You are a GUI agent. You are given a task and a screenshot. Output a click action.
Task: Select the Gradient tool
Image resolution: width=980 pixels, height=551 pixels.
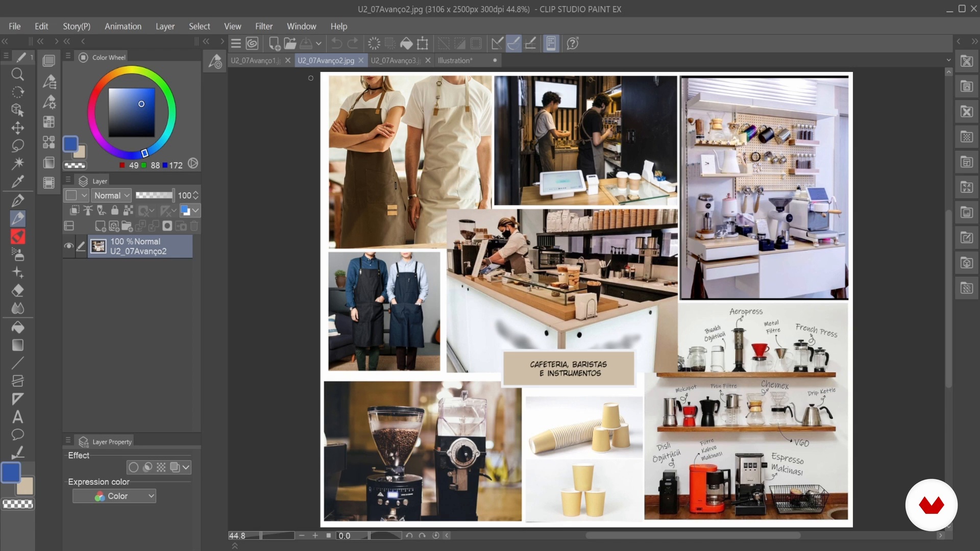17,345
